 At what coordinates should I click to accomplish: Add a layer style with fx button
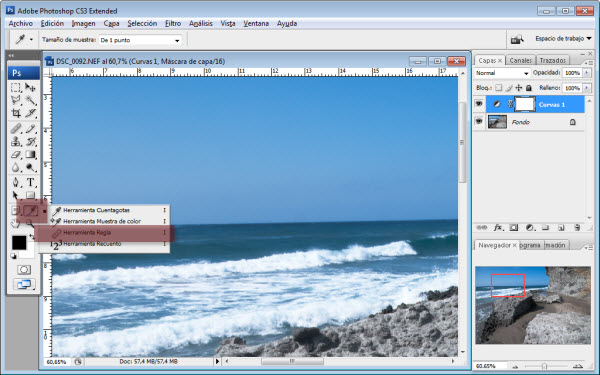[x=498, y=228]
